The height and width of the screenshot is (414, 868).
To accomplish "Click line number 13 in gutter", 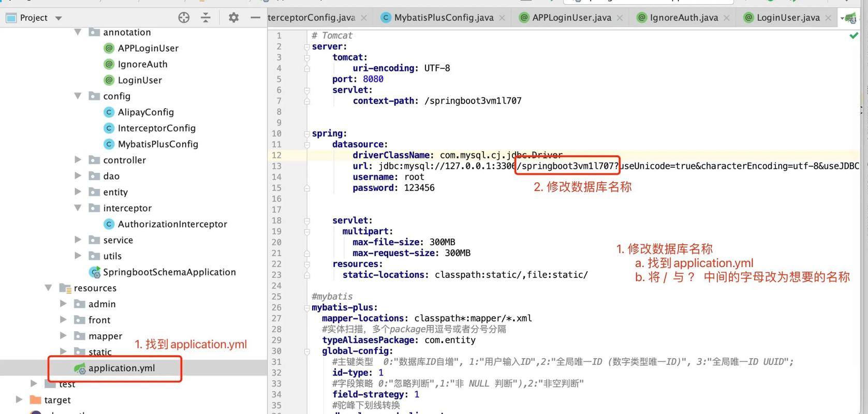I will click(276, 166).
